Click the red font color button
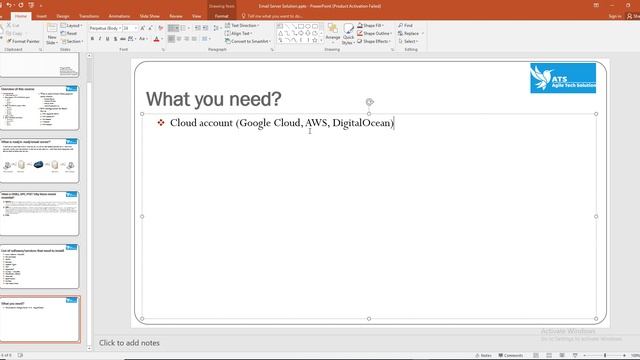The height and width of the screenshot is (360, 640). (x=156, y=39)
